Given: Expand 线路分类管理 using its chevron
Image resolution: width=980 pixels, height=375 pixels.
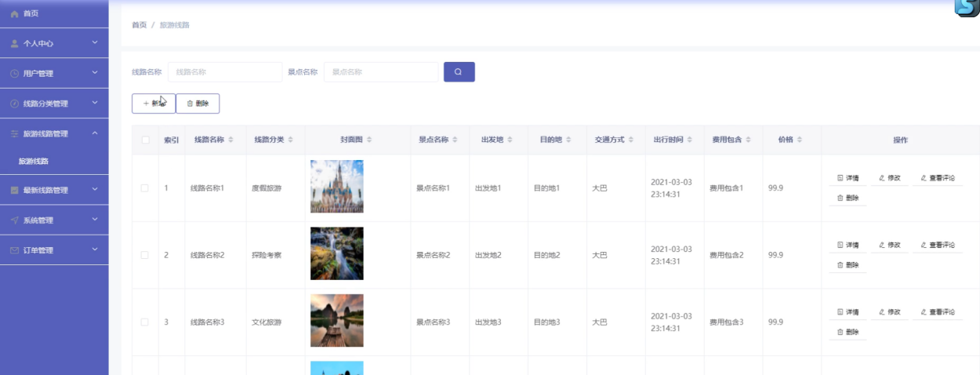Looking at the screenshot, I should click(x=95, y=103).
